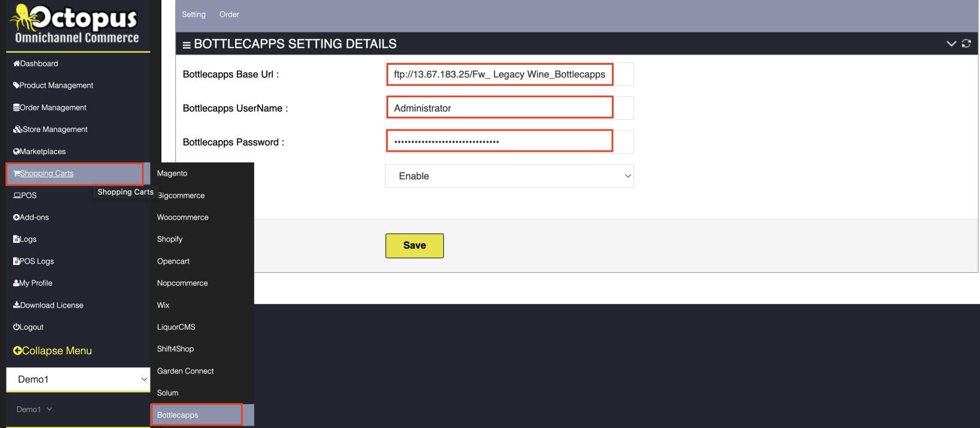Select Magento from the shopping carts submenu
980x428 pixels.
coord(172,173)
